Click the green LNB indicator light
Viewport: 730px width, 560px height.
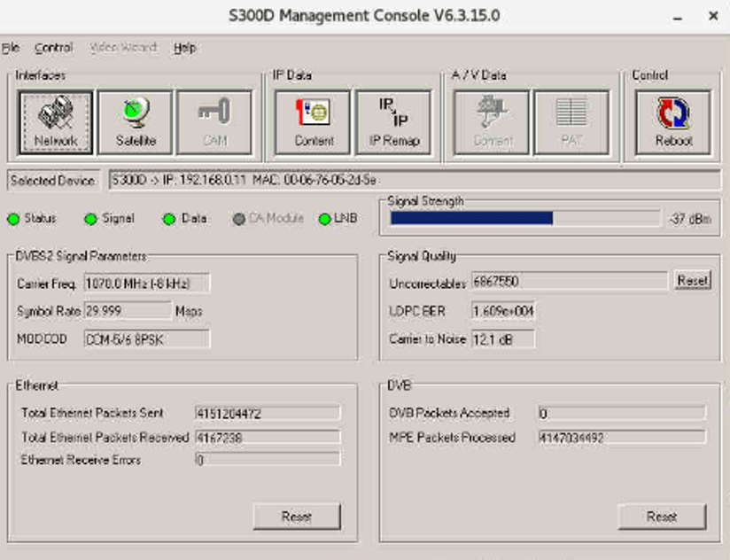324,219
